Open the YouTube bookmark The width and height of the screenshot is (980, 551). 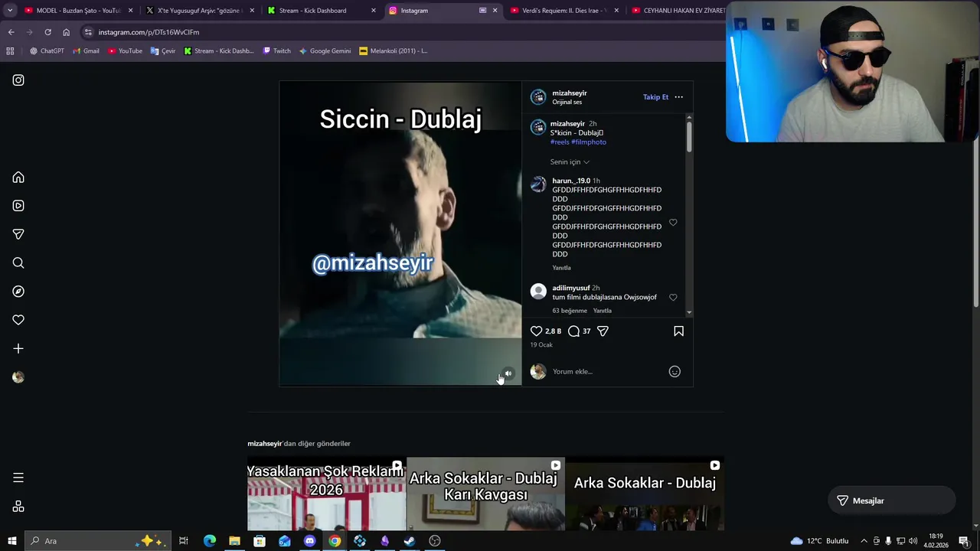125,51
